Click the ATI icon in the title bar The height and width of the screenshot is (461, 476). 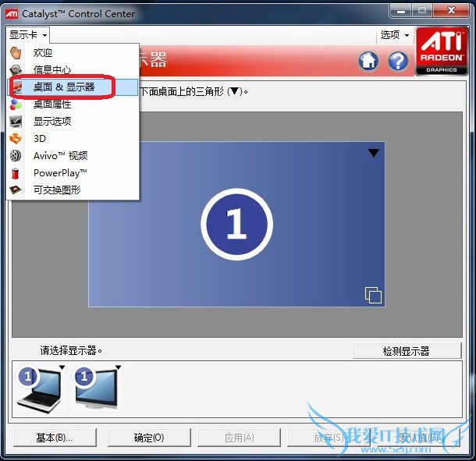click(12, 14)
